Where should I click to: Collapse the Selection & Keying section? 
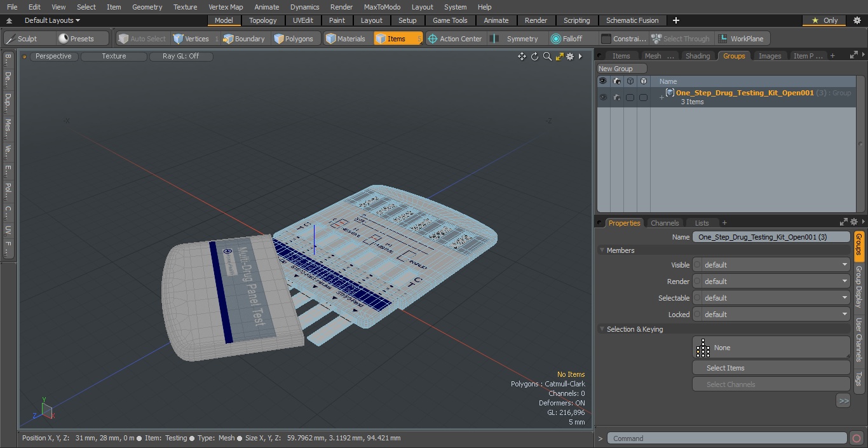click(x=602, y=329)
